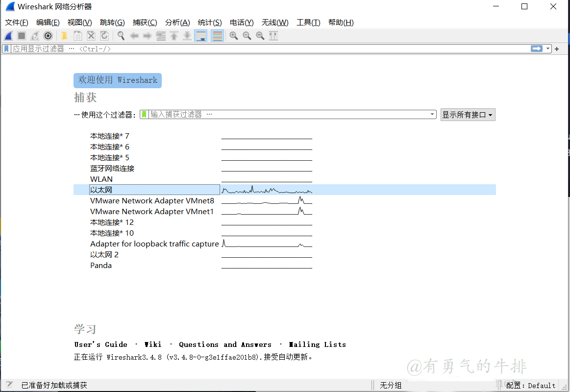Open the 统计(S) menu
Viewport: 570px width, 392px height.
pos(210,22)
